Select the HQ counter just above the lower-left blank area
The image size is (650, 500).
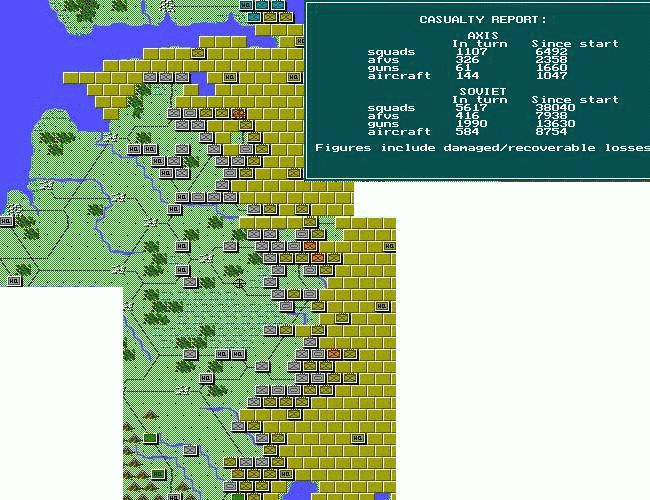(14, 281)
